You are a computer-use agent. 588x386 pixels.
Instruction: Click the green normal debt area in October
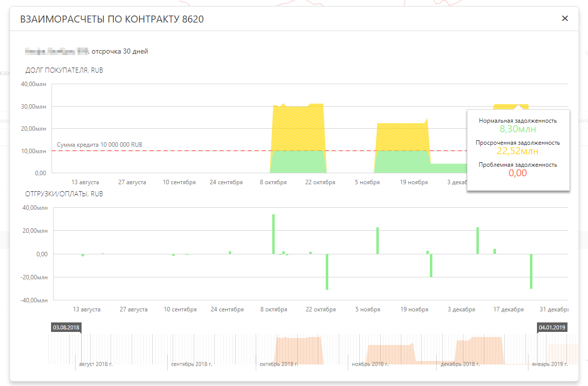click(x=298, y=162)
